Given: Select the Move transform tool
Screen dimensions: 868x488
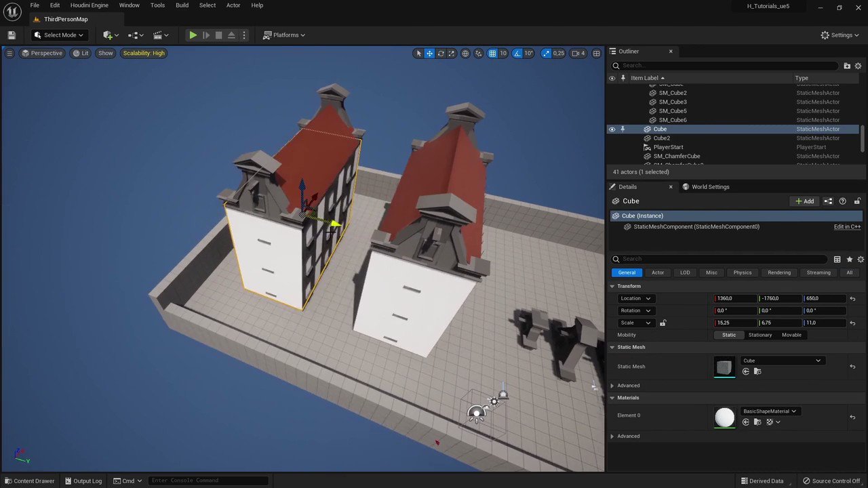Looking at the screenshot, I should (429, 53).
